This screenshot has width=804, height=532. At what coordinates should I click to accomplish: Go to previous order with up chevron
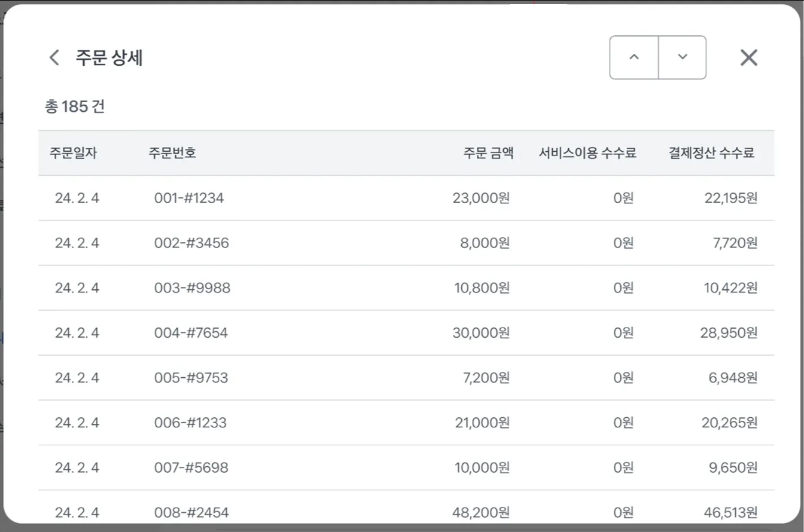pyautogui.click(x=634, y=57)
